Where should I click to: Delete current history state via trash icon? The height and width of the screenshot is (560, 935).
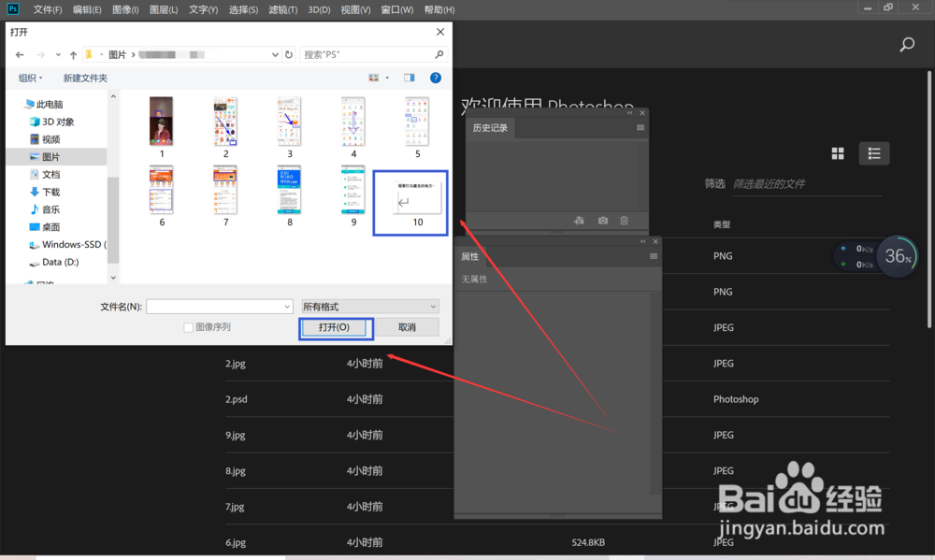click(x=624, y=221)
